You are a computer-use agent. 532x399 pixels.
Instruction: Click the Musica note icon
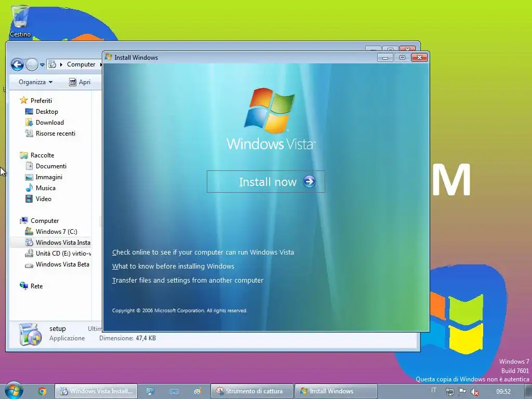(29, 188)
